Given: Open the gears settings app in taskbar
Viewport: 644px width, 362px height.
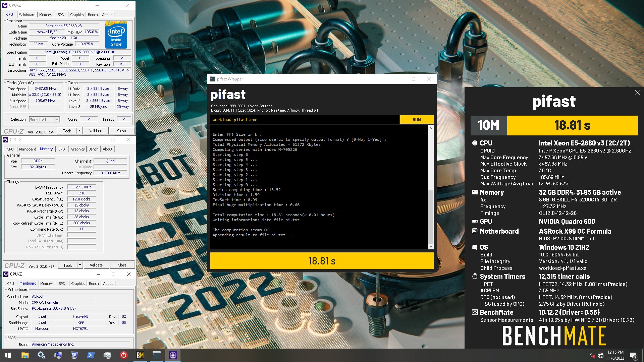Looking at the screenshot, I should point(41,355).
